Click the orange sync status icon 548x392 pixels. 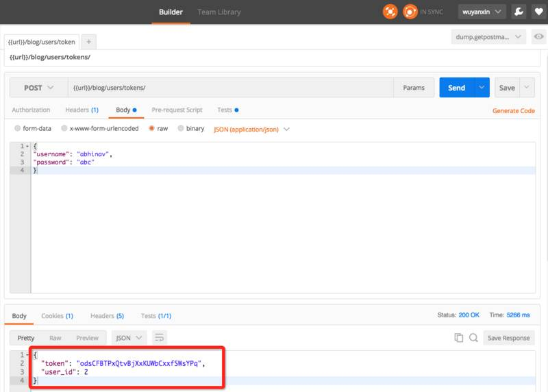tap(410, 12)
